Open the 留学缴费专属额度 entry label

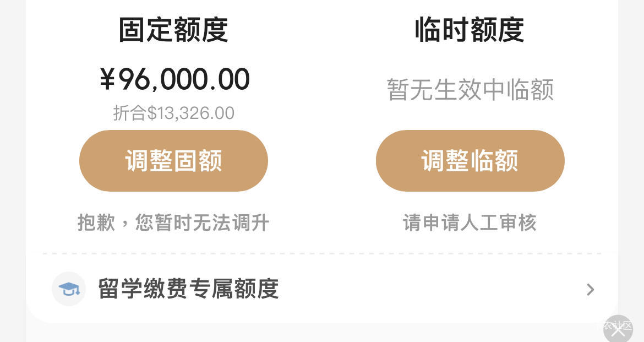coord(188,289)
